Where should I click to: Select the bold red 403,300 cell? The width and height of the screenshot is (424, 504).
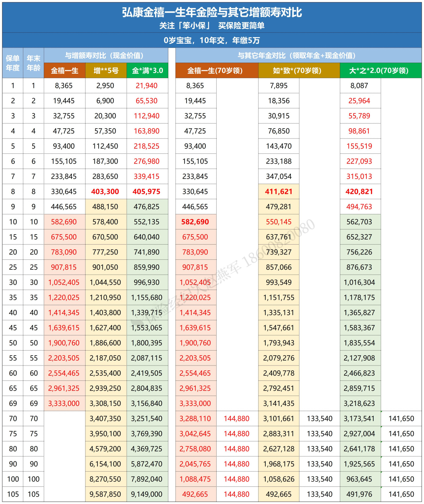click(x=105, y=192)
